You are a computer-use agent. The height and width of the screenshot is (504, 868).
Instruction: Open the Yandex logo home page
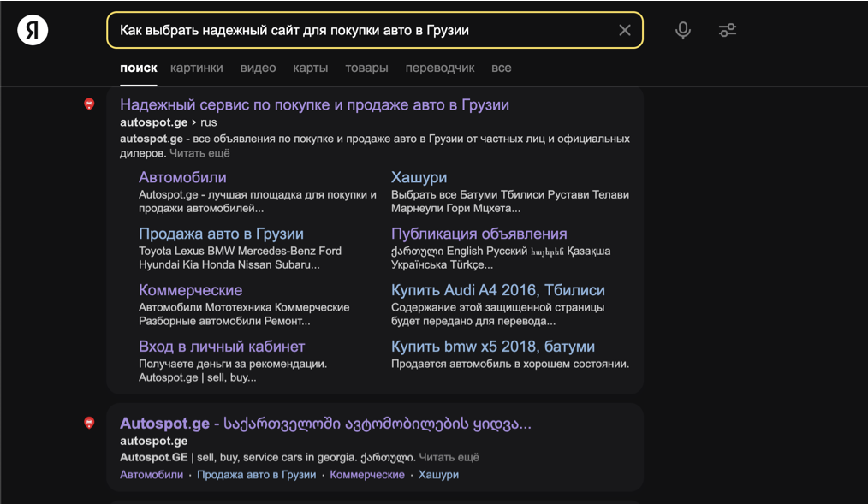[33, 30]
